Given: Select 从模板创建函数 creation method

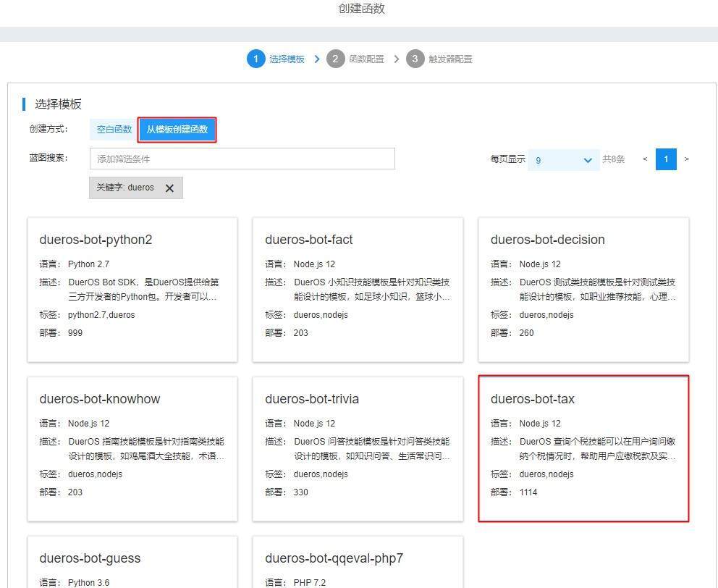Looking at the screenshot, I should (x=177, y=130).
